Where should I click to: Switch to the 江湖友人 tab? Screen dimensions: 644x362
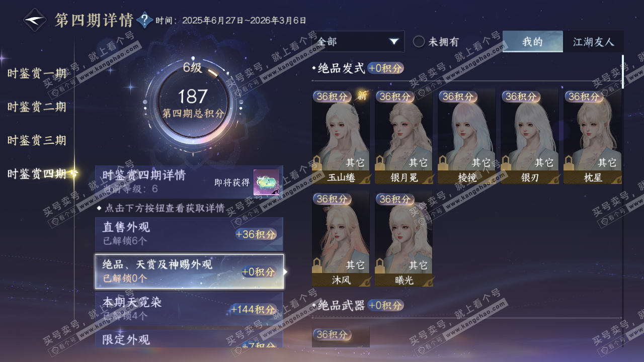594,42
